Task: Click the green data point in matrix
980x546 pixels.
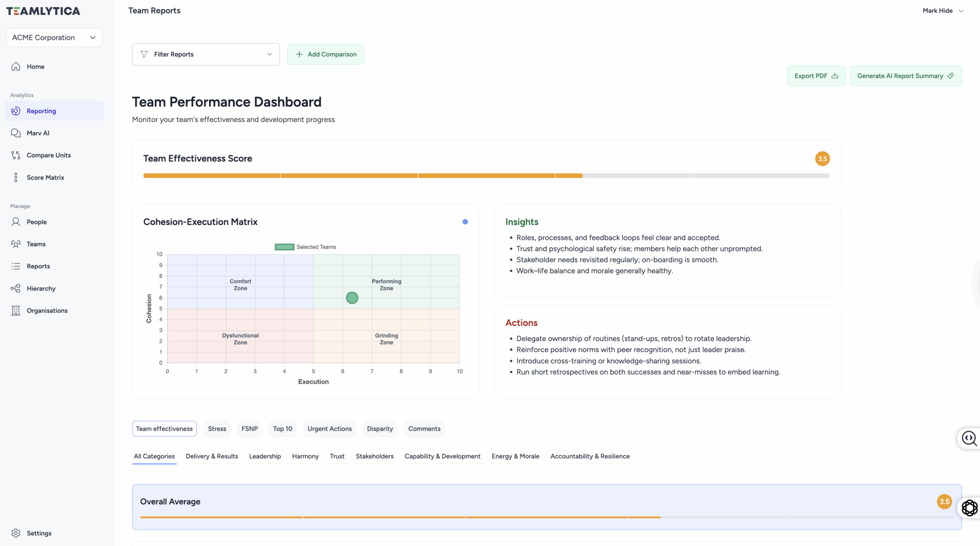Action: [x=352, y=298]
